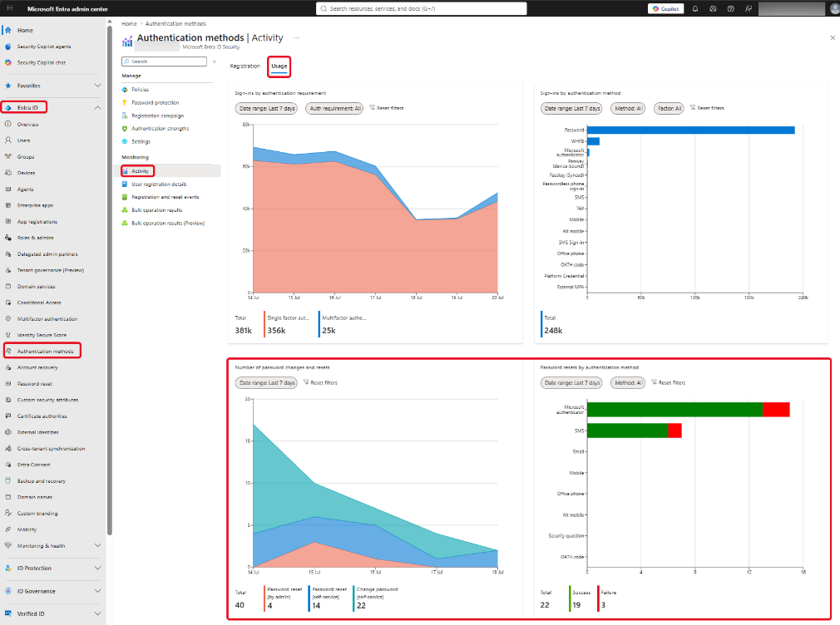Reset filters on password changes chart
Viewport: 840px width, 625px height.
(320, 382)
